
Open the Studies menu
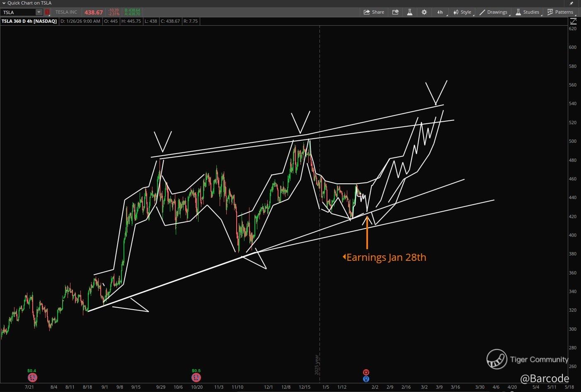pos(527,12)
